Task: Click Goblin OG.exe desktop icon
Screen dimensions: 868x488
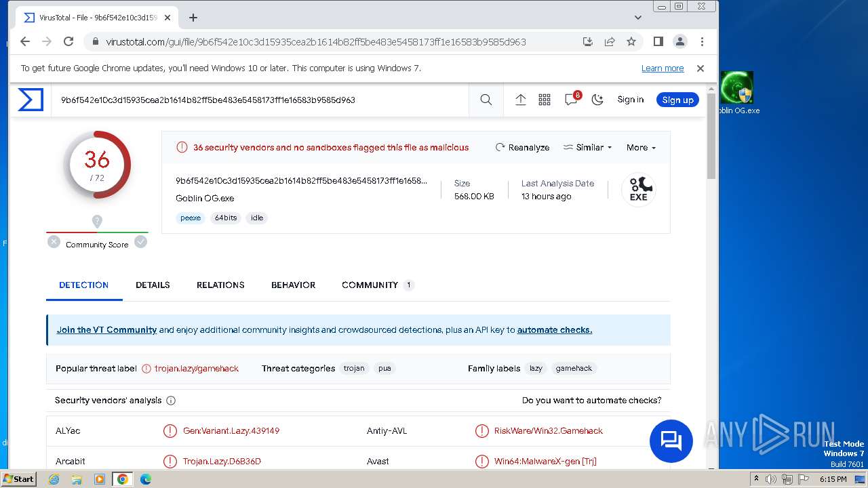Action: pos(737,93)
